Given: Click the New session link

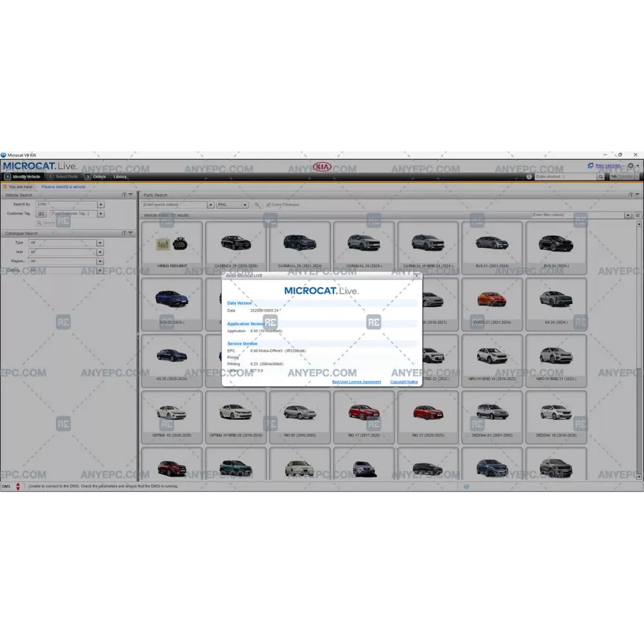Looking at the screenshot, I should pos(607,166).
